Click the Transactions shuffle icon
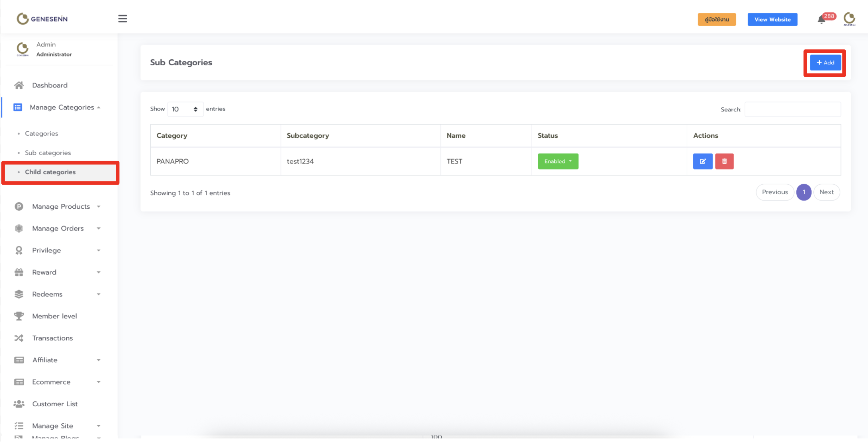This screenshot has height=442, width=868. [x=19, y=338]
